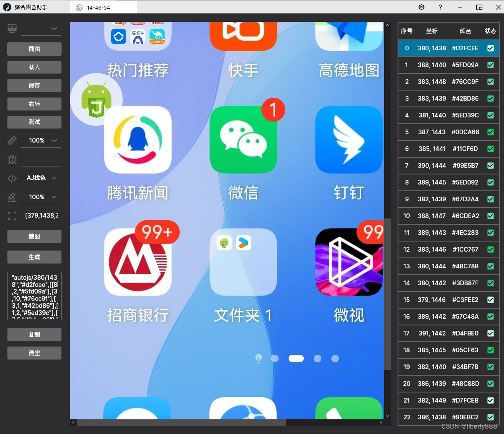504x434 pixels.
Task: Tap the 微视 video app icon
Action: tap(349, 262)
